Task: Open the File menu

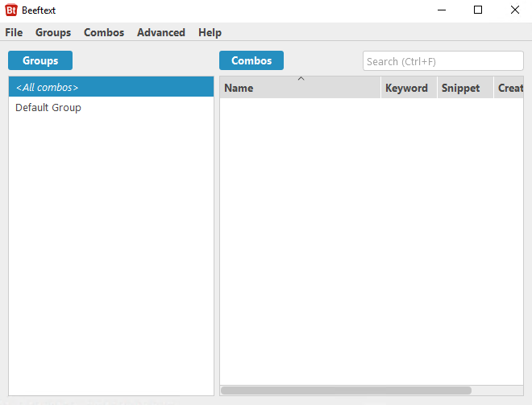Action: (x=14, y=33)
